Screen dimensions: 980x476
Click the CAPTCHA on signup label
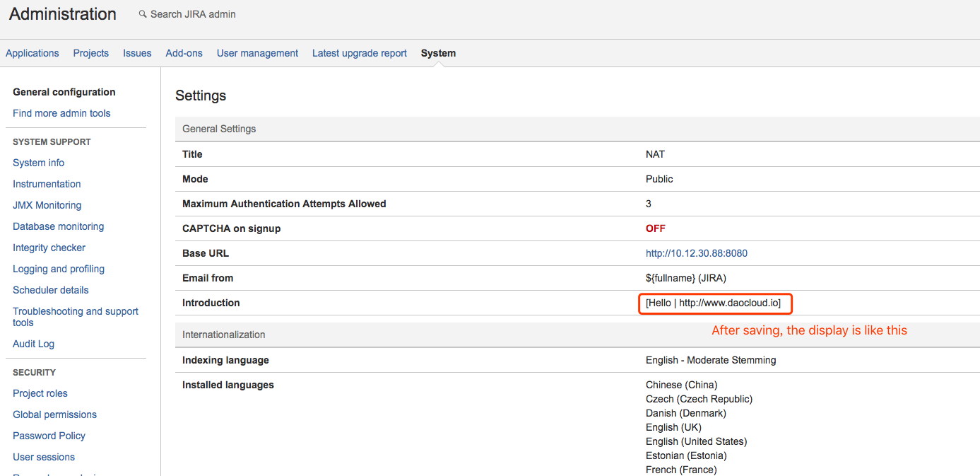point(232,228)
